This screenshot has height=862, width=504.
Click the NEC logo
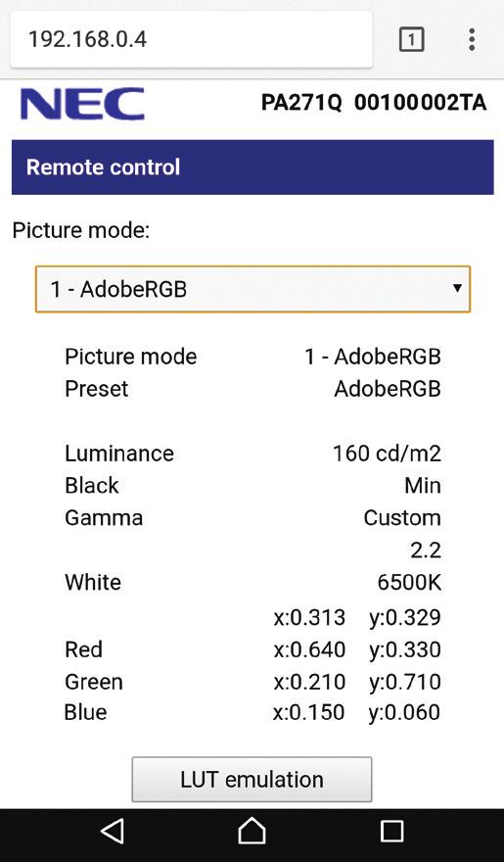(82, 104)
